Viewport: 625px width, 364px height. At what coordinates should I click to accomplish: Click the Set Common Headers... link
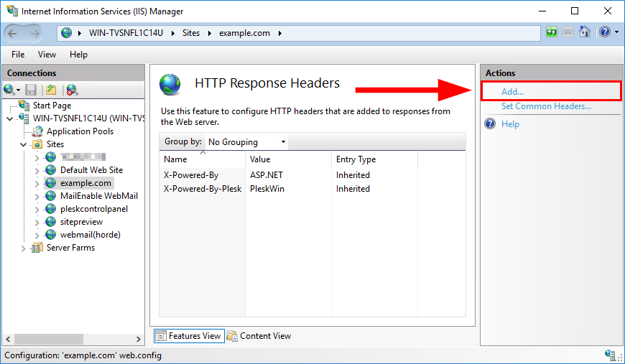pos(546,106)
